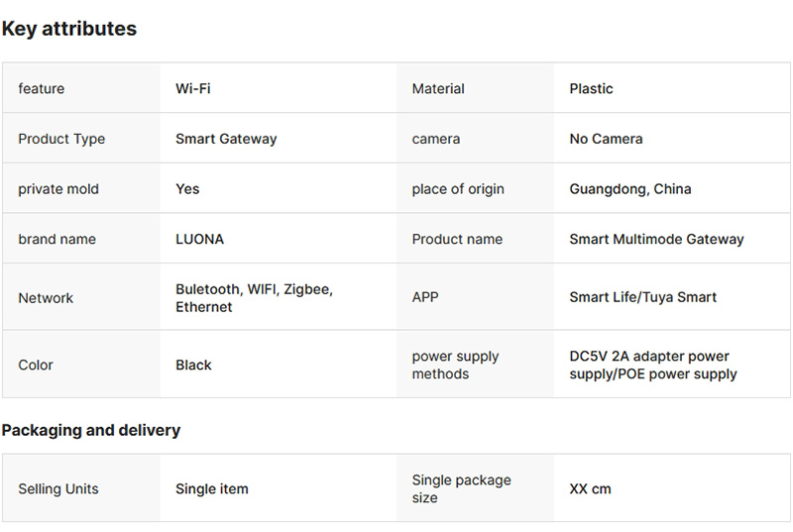Viewport: 793px width, 532px height.
Task: Click the Smart Gateway product type value
Action: [x=226, y=139]
